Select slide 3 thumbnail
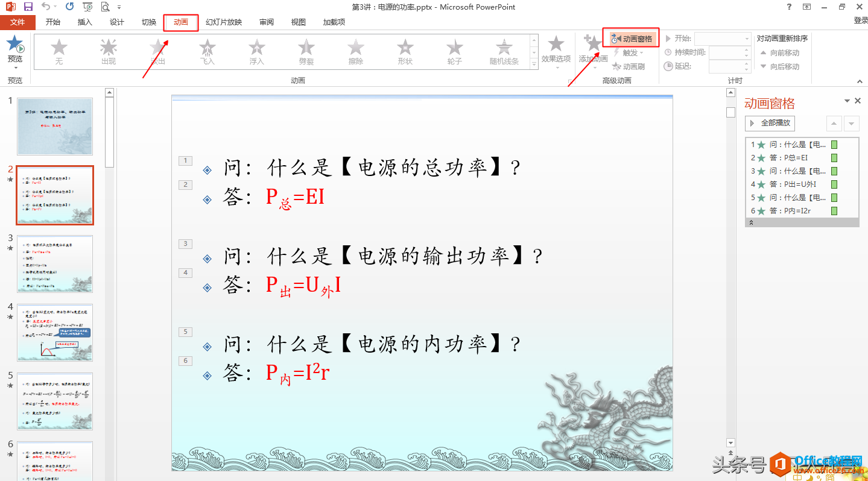Viewport: 868px width, 481px height. point(55,264)
